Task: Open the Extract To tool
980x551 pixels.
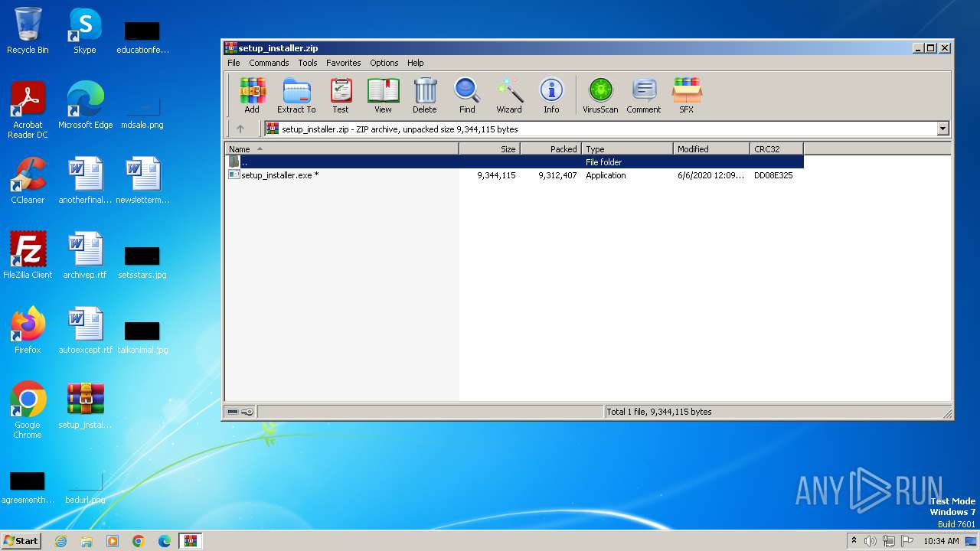Action: 296,96
